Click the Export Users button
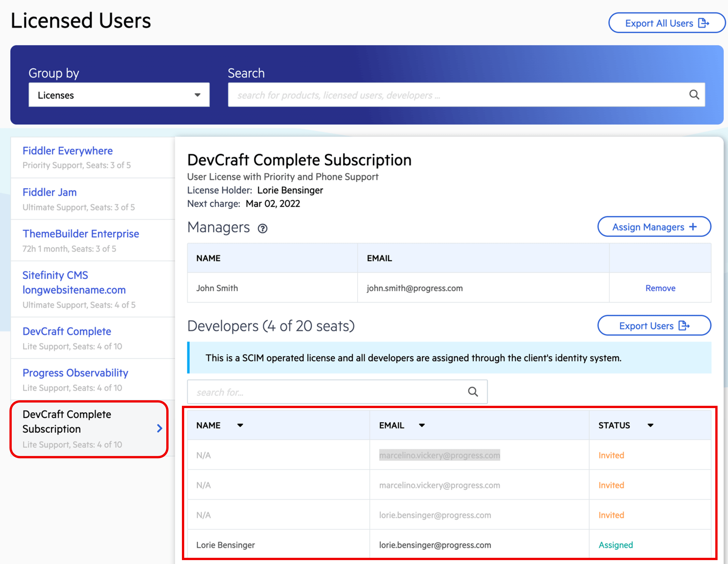Screen dimensions: 728x564 [654, 326]
